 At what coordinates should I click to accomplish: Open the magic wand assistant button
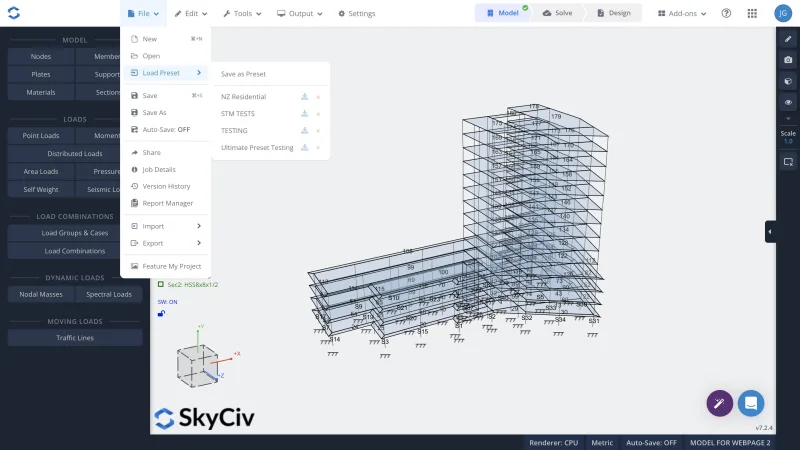click(719, 403)
